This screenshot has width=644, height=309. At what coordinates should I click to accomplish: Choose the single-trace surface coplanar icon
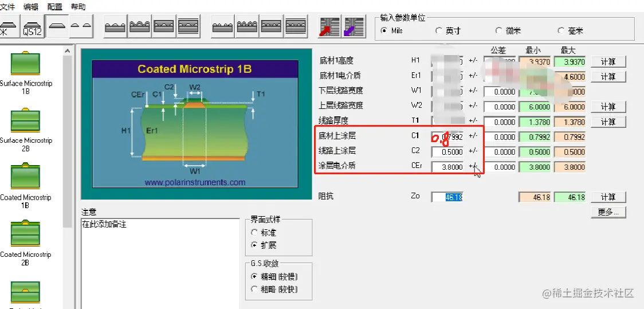(x=115, y=26)
